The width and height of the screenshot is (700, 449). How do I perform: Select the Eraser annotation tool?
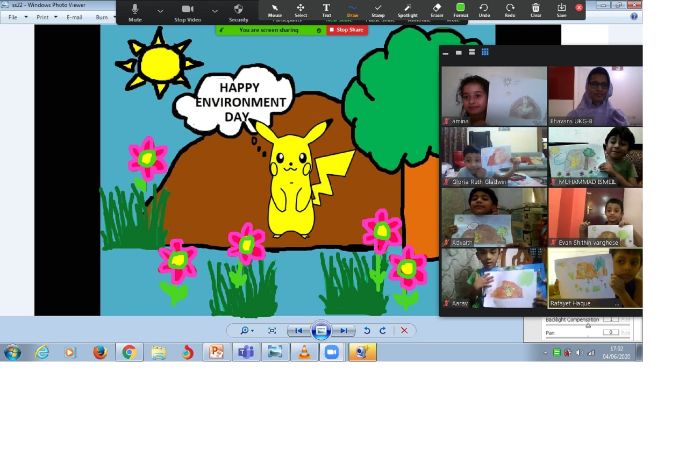click(437, 11)
